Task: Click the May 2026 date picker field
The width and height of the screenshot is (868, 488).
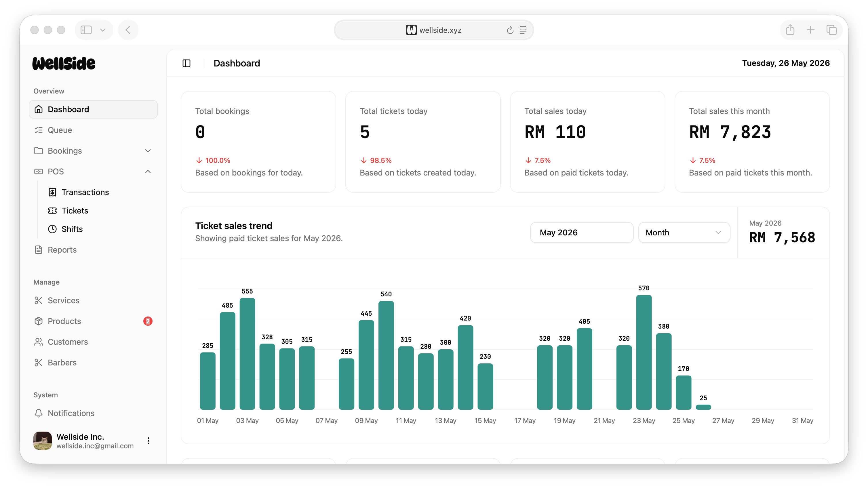Action: point(582,232)
